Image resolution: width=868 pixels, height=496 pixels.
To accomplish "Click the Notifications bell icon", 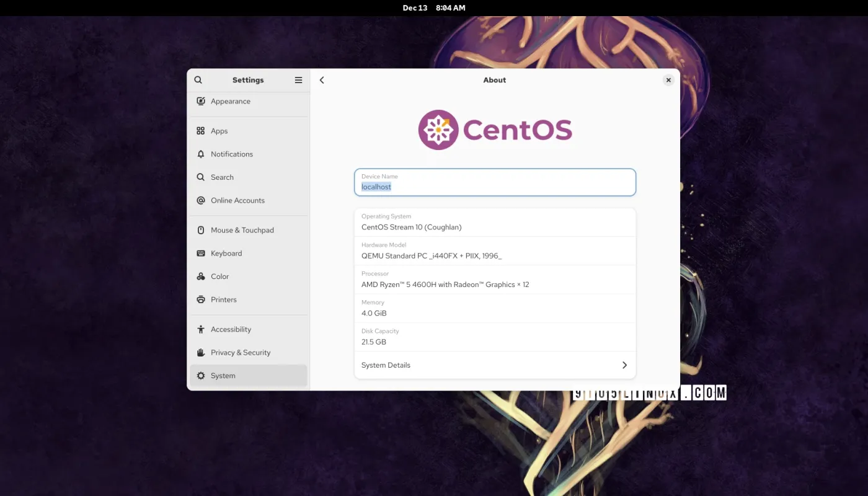I will pos(200,154).
